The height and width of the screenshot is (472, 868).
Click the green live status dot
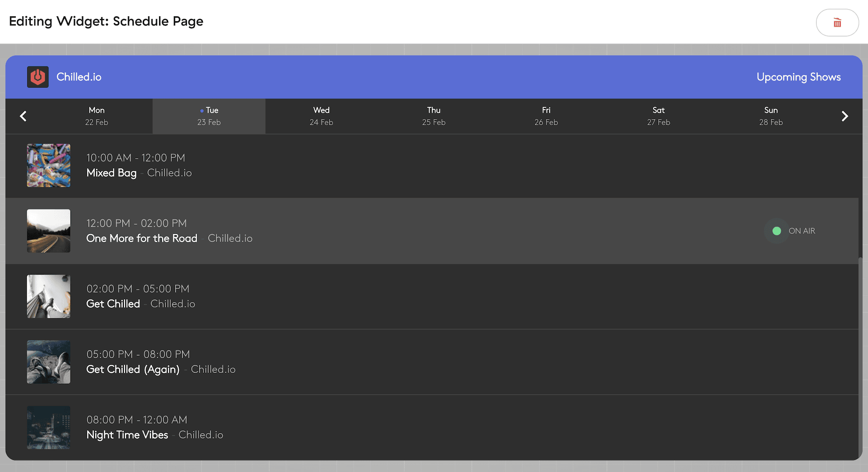tap(776, 231)
